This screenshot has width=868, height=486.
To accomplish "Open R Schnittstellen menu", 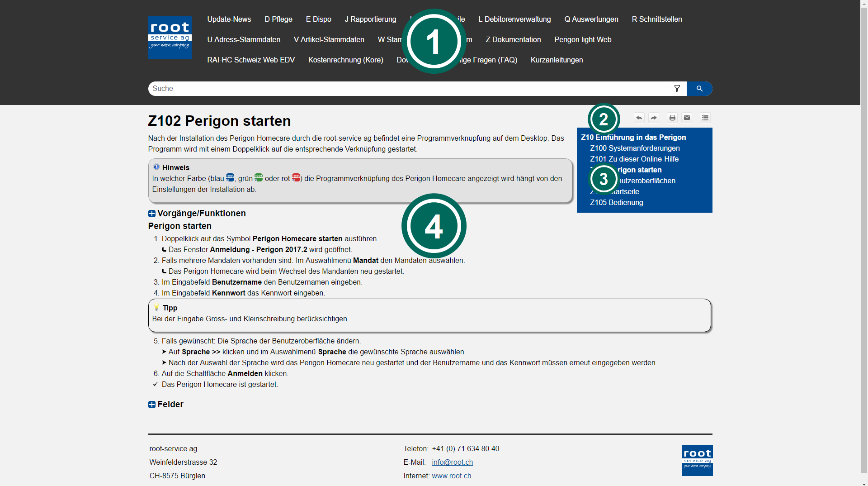I will tap(657, 19).
